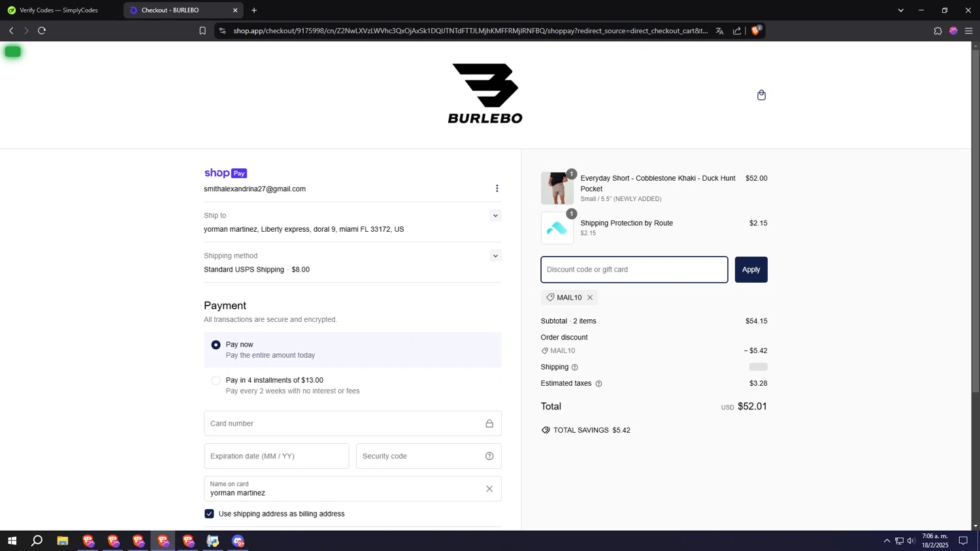Image resolution: width=980 pixels, height=551 pixels.
Task: Open File Explorer from taskbar
Action: tap(63, 541)
